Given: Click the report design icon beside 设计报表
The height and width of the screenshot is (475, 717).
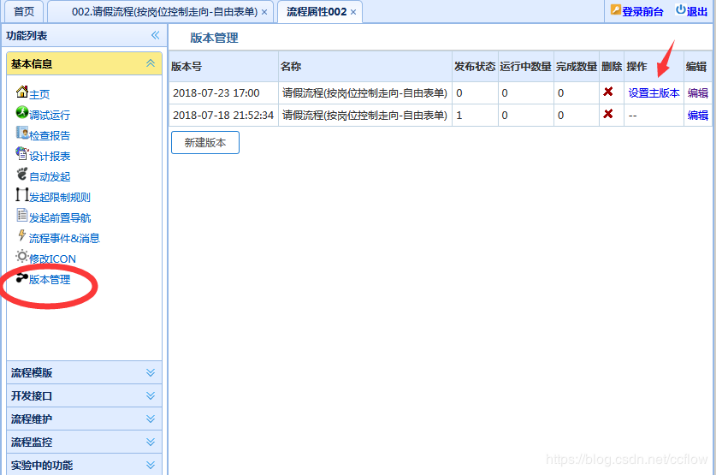Looking at the screenshot, I should click(22, 153).
